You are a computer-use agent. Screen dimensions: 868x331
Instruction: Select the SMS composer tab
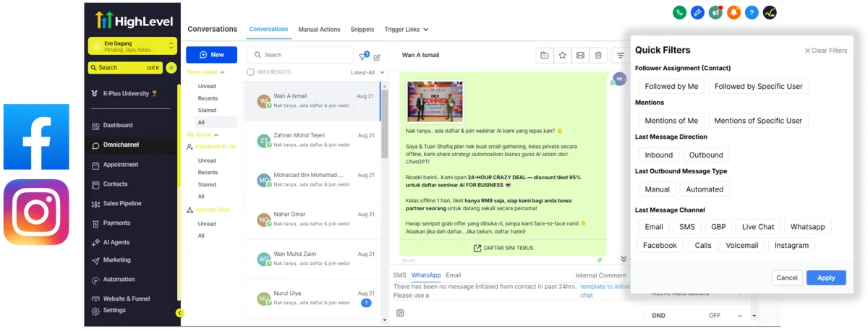pyautogui.click(x=400, y=275)
